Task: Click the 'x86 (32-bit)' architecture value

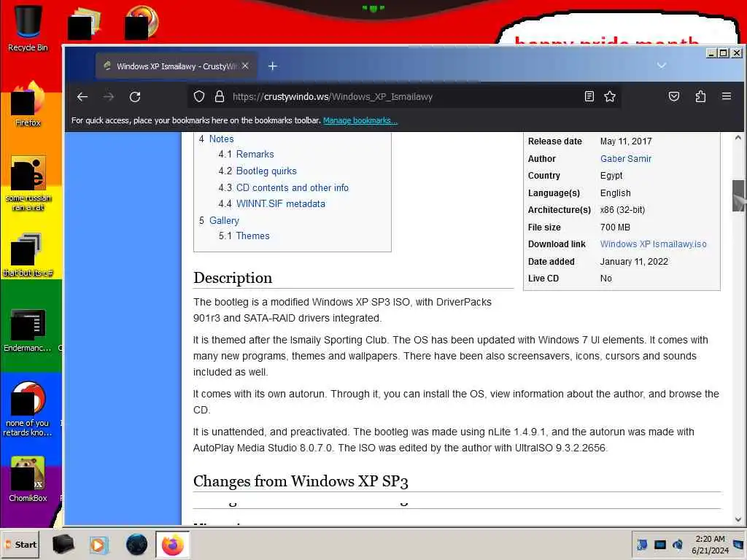Action: (622, 210)
